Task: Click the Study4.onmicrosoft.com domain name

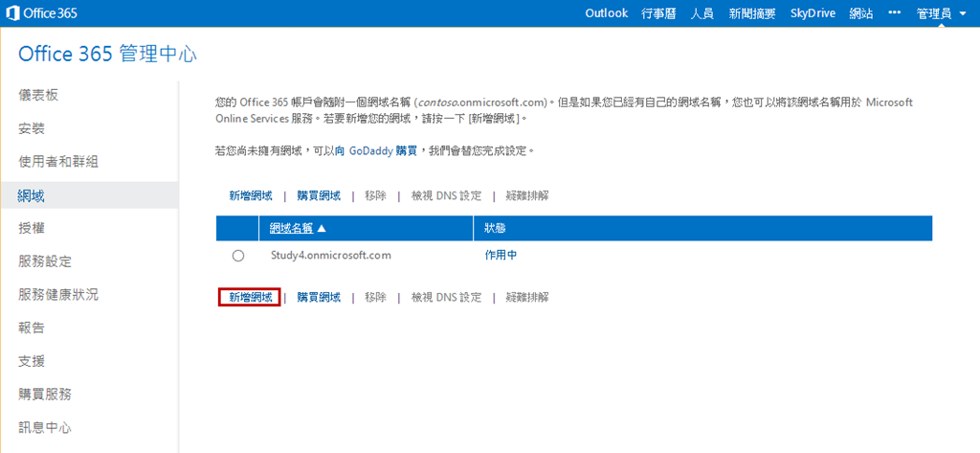Action: coord(331,256)
